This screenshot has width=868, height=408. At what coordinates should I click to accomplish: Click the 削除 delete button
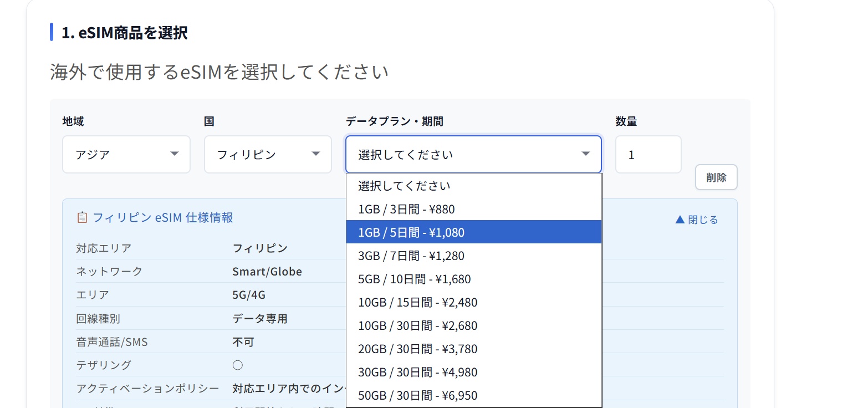pyautogui.click(x=716, y=177)
